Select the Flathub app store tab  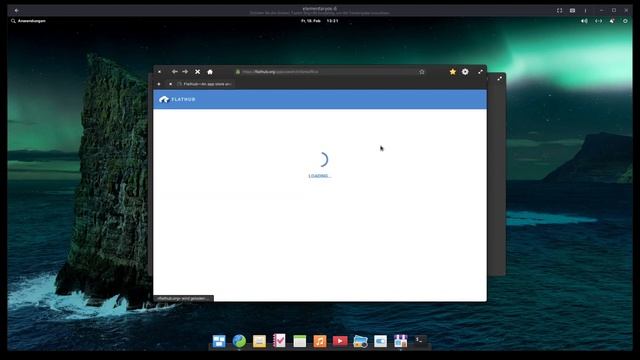207,84
